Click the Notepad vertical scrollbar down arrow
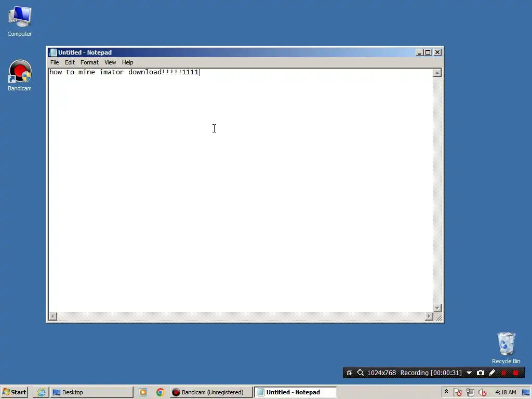The width and height of the screenshot is (532, 399). pos(437,308)
